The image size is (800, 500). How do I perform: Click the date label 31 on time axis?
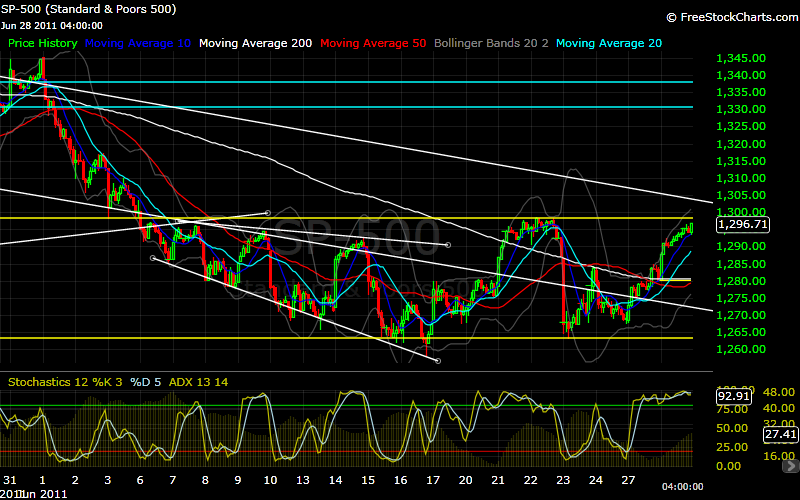tap(10, 480)
